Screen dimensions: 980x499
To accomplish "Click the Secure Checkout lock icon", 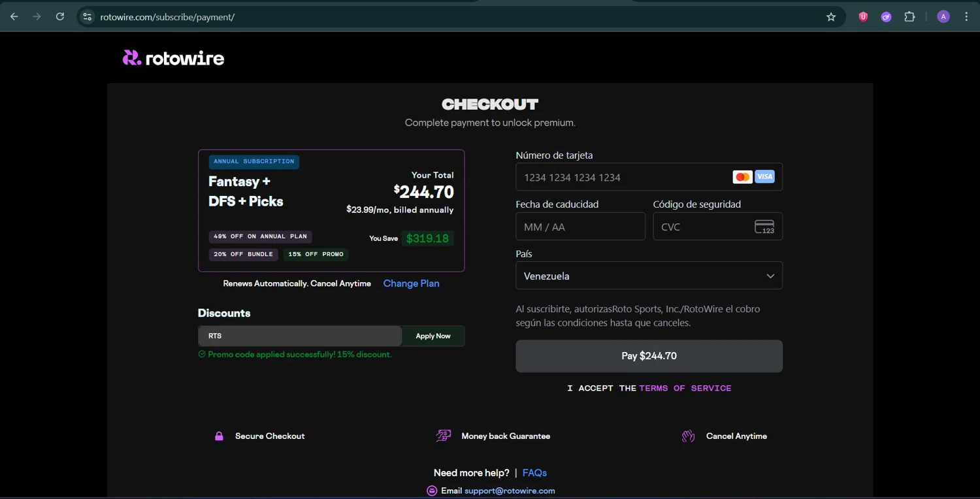I will [219, 436].
